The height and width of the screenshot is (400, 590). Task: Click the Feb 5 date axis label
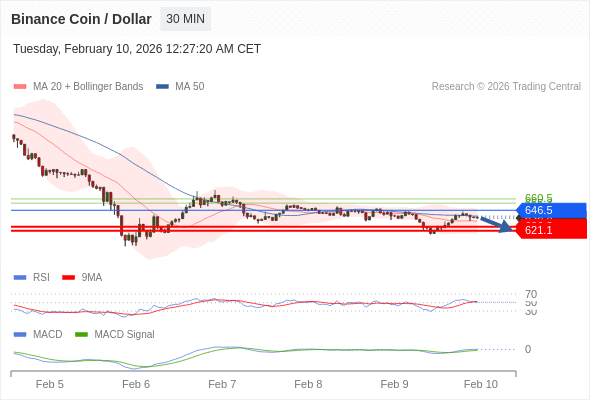(x=50, y=384)
